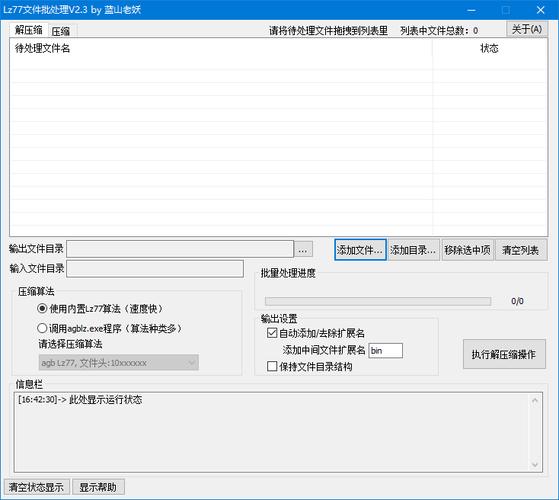This screenshot has height=500, width=559.
Task: Click the 执行解压缩操作 button
Action: 504,354
